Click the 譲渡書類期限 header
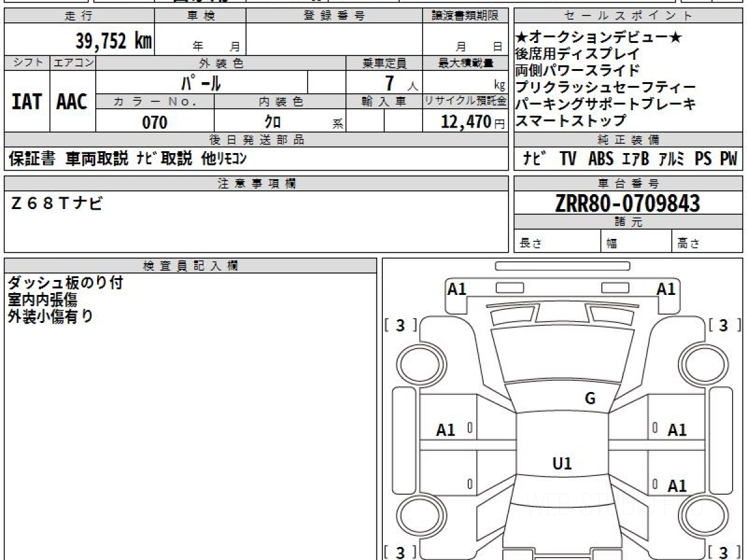 coord(465,16)
